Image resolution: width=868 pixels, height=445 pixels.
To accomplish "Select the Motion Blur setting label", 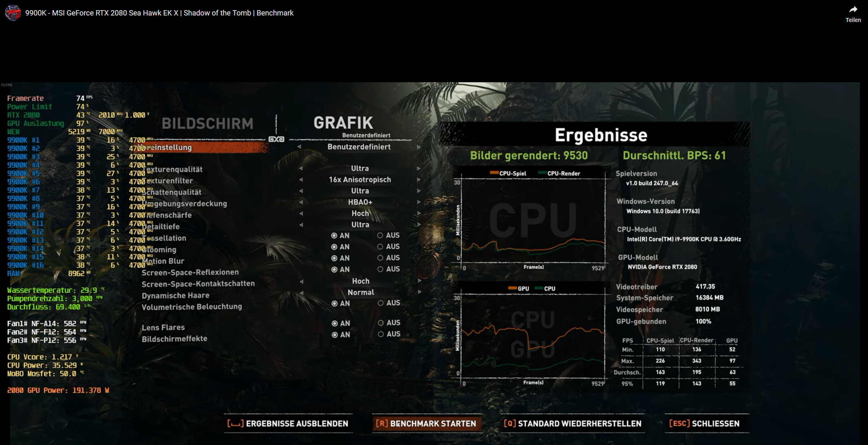I will [163, 261].
